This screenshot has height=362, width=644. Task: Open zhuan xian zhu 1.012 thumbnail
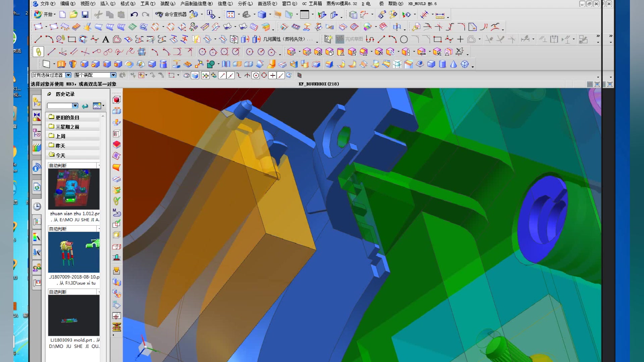(74, 189)
